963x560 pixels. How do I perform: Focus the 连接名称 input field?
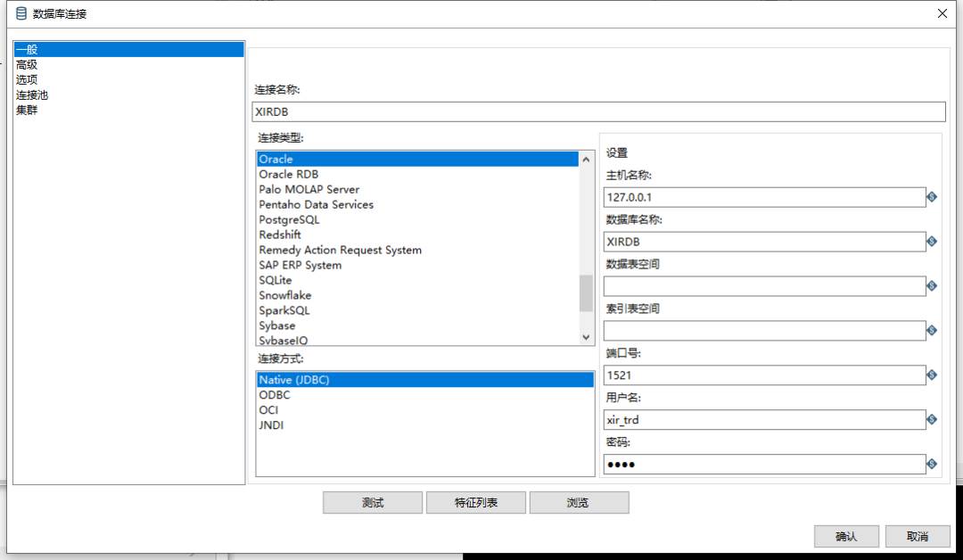point(599,111)
